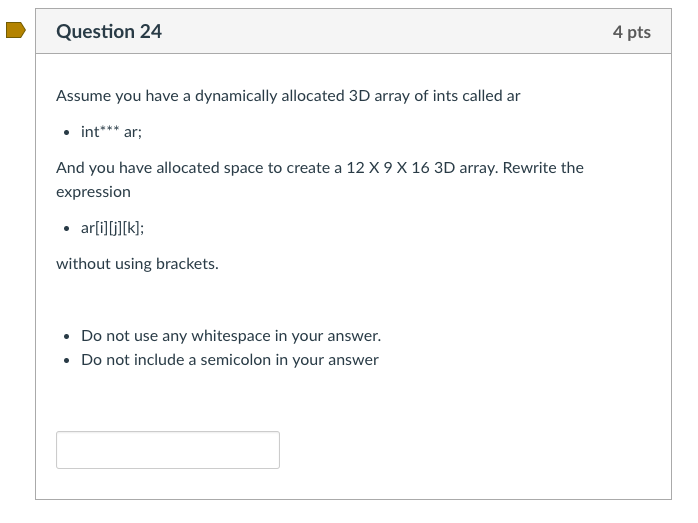Viewport: 698px width, 523px height.
Task: Click the "Do not include a semicolon" instruction
Action: coord(229,360)
